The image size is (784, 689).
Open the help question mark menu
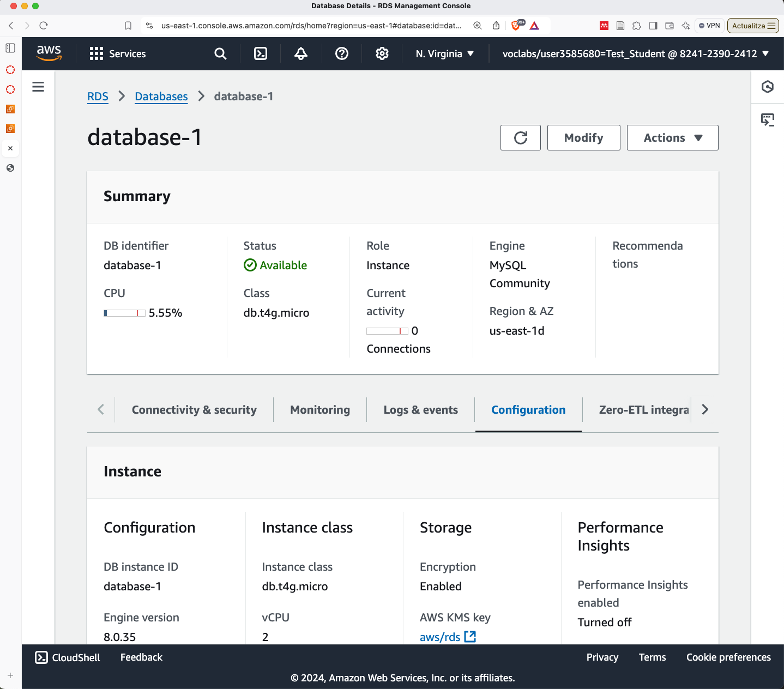tap(342, 53)
